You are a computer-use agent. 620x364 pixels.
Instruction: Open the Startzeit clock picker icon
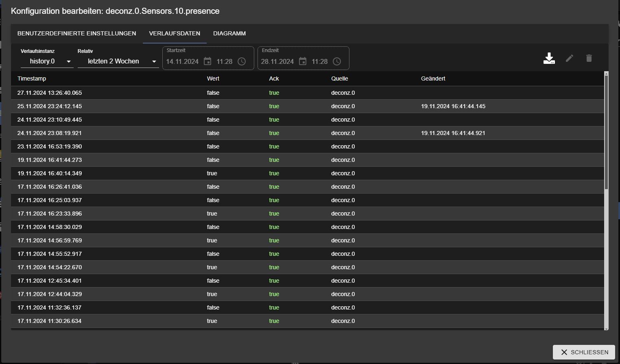[242, 61]
